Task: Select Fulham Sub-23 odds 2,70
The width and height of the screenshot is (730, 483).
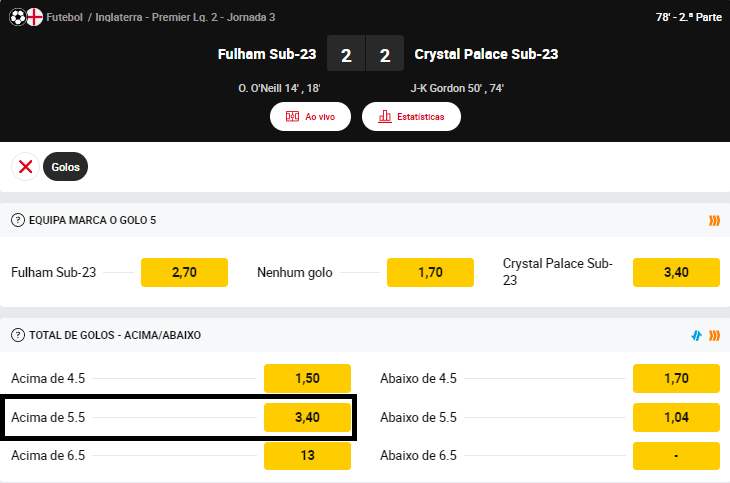Action: (184, 272)
